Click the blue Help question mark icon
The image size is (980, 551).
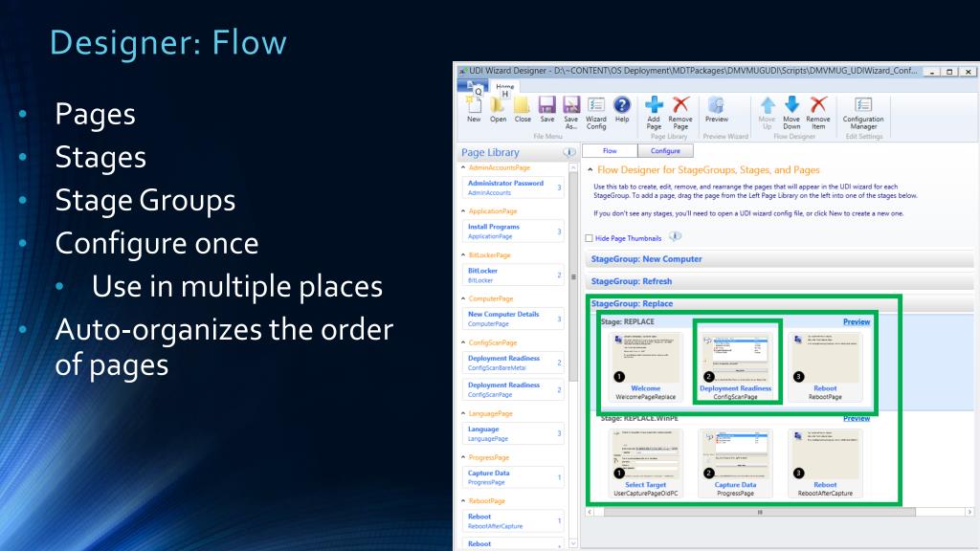[x=622, y=105]
